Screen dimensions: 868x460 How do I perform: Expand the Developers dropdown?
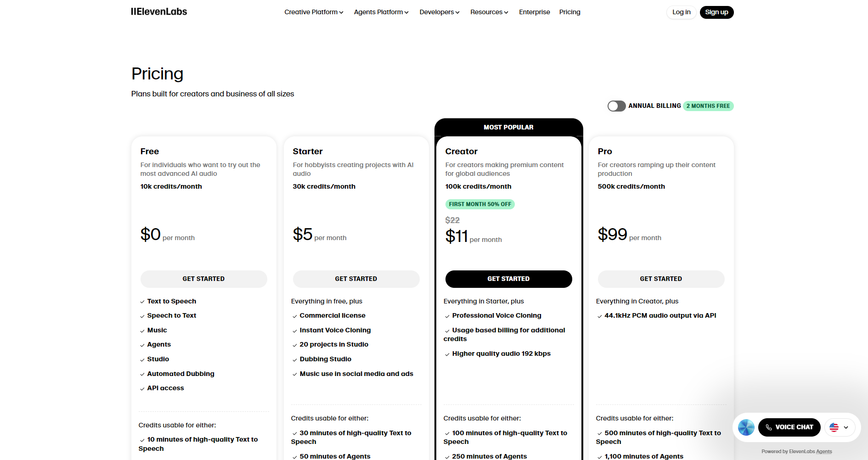tap(439, 12)
